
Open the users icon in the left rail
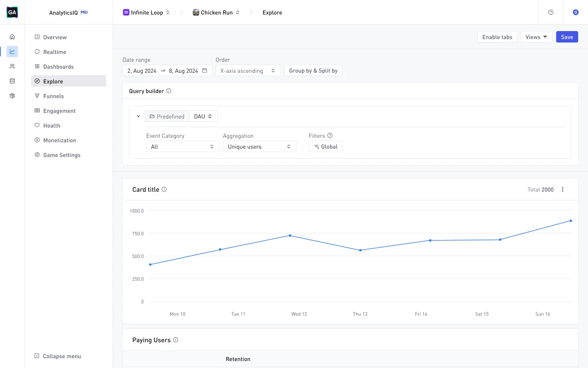[12, 66]
